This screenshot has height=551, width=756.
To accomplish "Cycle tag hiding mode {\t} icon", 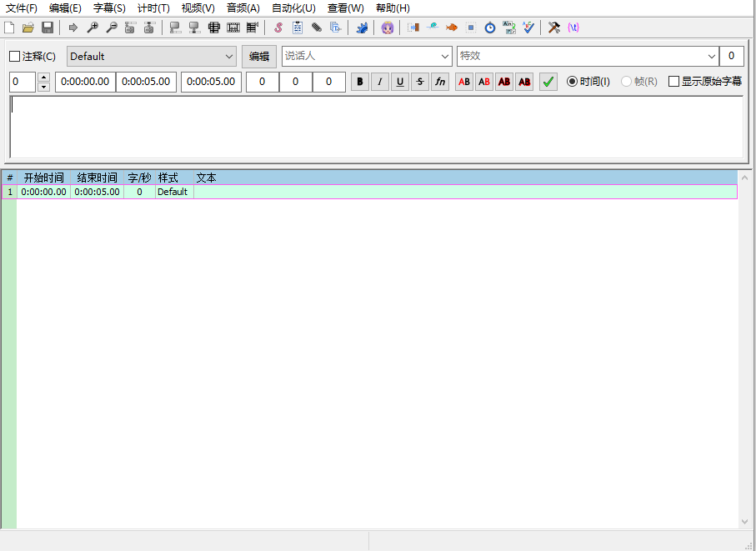I will (573, 28).
